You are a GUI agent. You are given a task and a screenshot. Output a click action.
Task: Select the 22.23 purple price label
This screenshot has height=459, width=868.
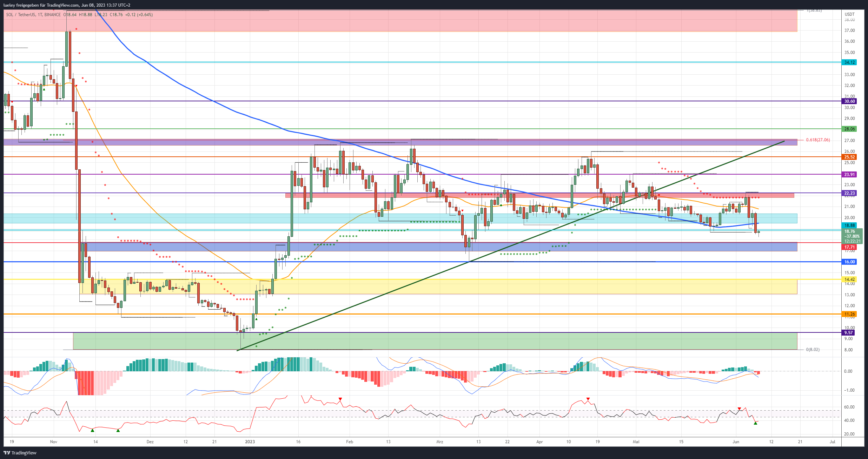[x=849, y=193]
